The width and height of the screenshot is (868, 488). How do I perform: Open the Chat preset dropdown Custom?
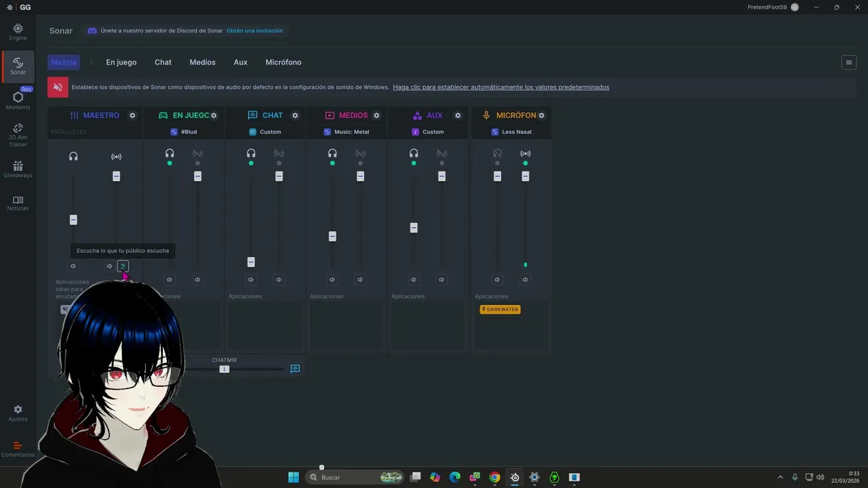(265, 131)
